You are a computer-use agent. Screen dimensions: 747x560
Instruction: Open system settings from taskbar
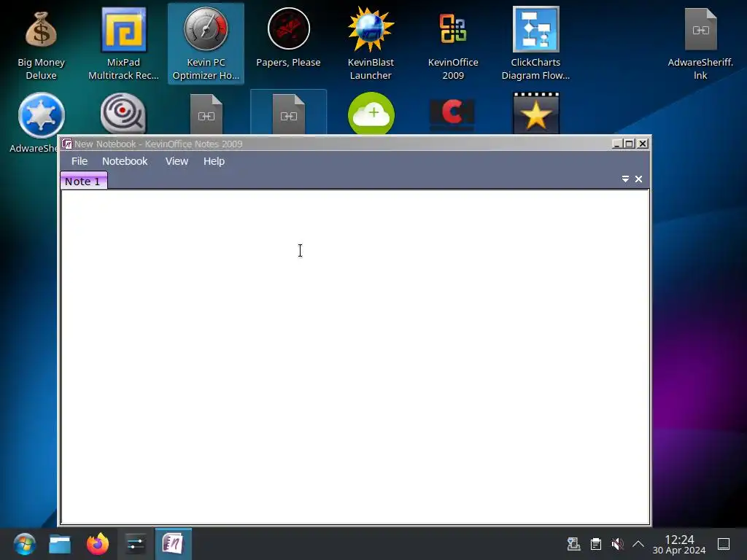[136, 544]
